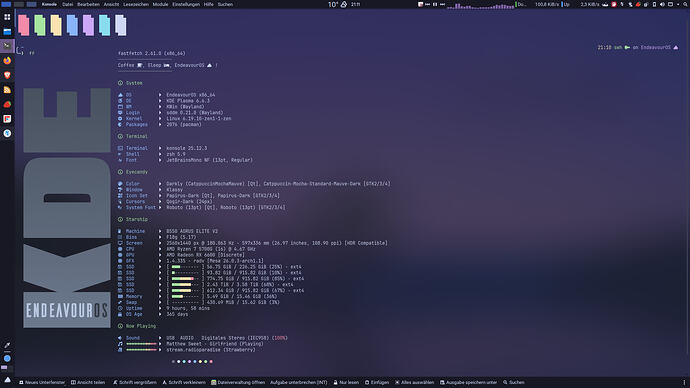Click Schrift vergrößern button
Image resolution: width=690 pixels, height=388 pixels.
click(x=135, y=382)
